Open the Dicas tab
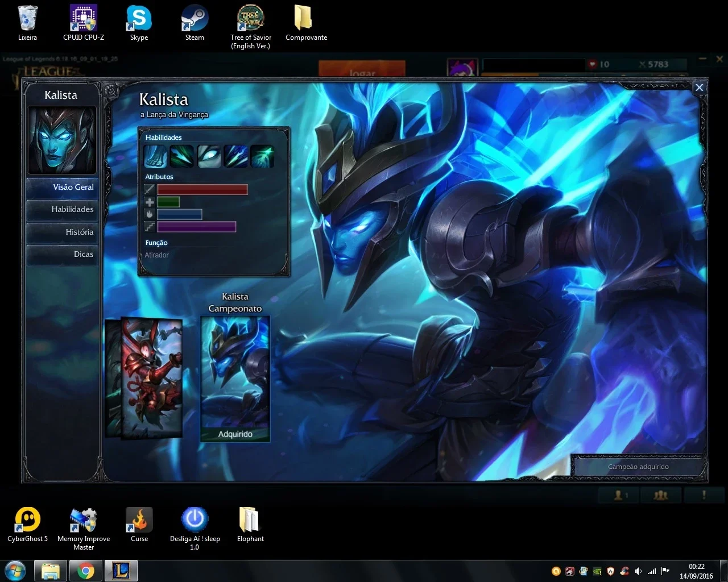This screenshot has width=728, height=582. tap(63, 255)
